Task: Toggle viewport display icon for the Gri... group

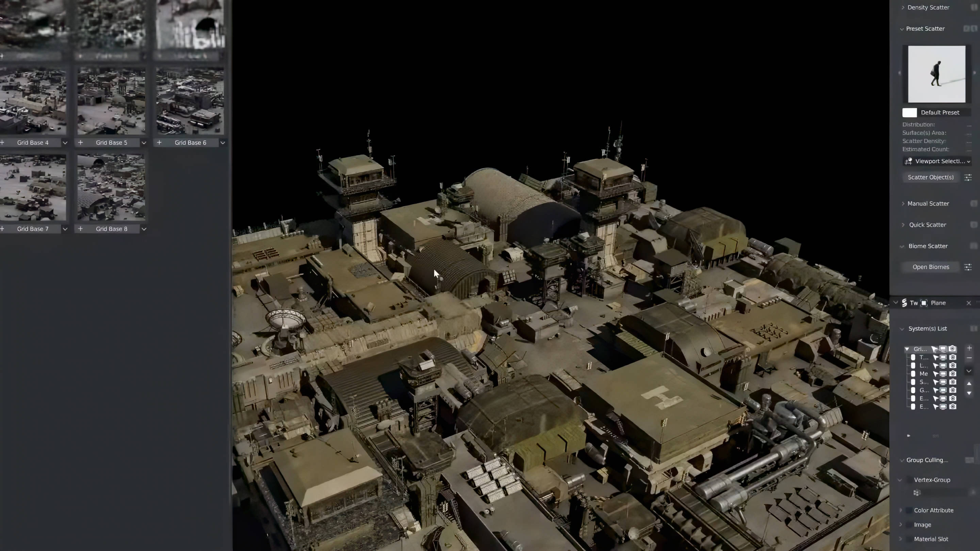Action: tap(943, 349)
